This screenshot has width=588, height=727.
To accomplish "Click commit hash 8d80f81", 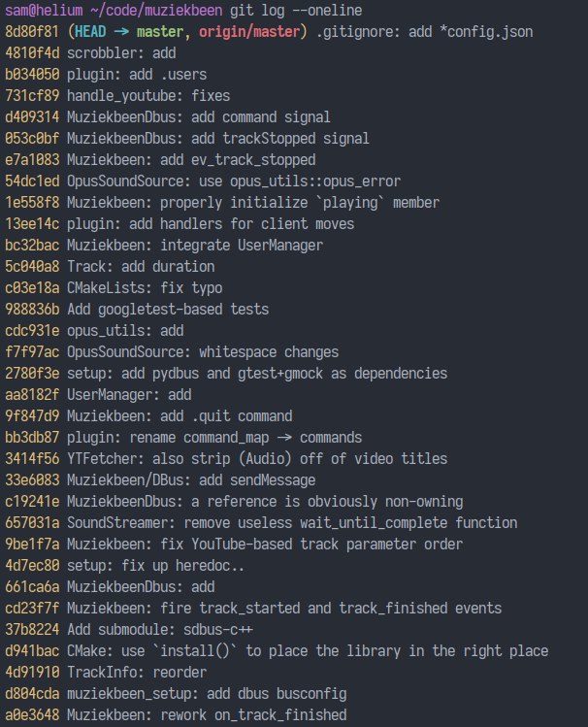I will (x=34, y=31).
